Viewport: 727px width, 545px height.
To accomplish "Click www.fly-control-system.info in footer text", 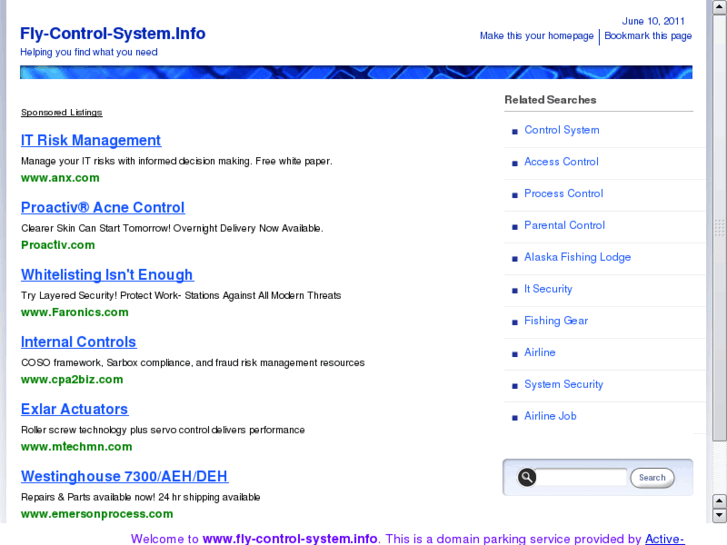I will pos(290,539).
